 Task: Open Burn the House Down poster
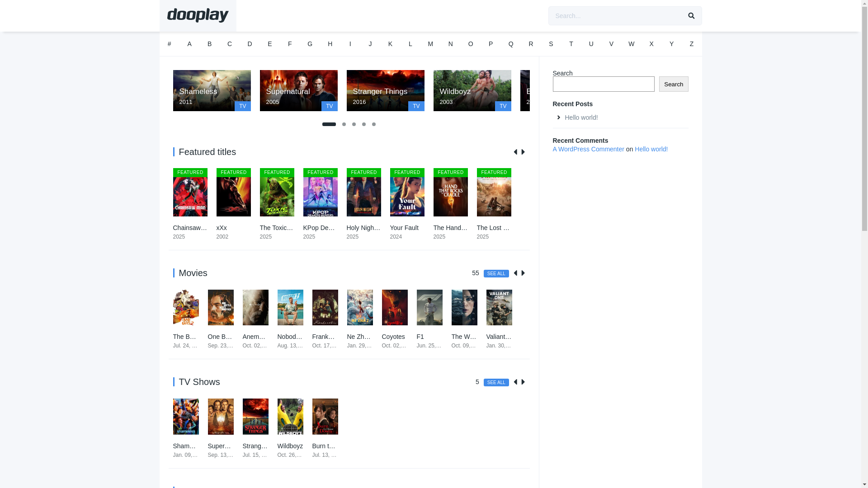(x=325, y=417)
